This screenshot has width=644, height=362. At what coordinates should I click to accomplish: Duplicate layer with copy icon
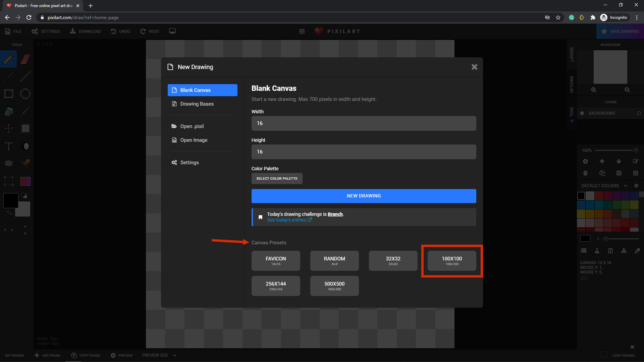602,173
